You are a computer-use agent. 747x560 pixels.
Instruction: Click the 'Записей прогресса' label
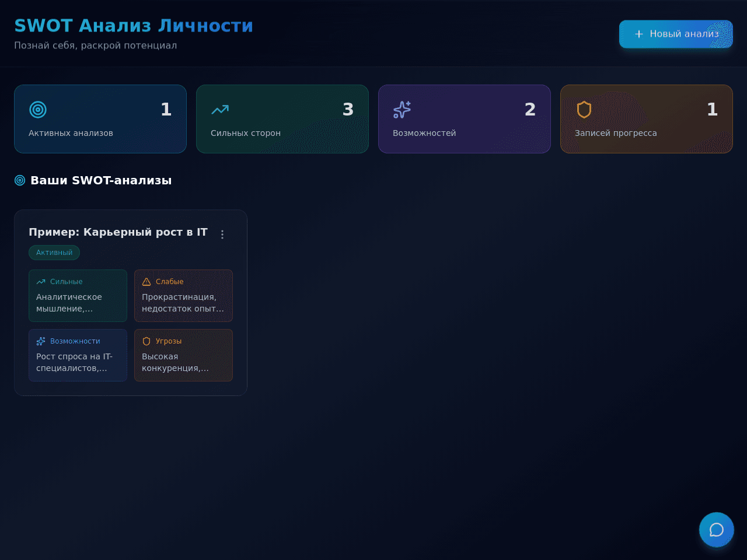pyautogui.click(x=616, y=133)
